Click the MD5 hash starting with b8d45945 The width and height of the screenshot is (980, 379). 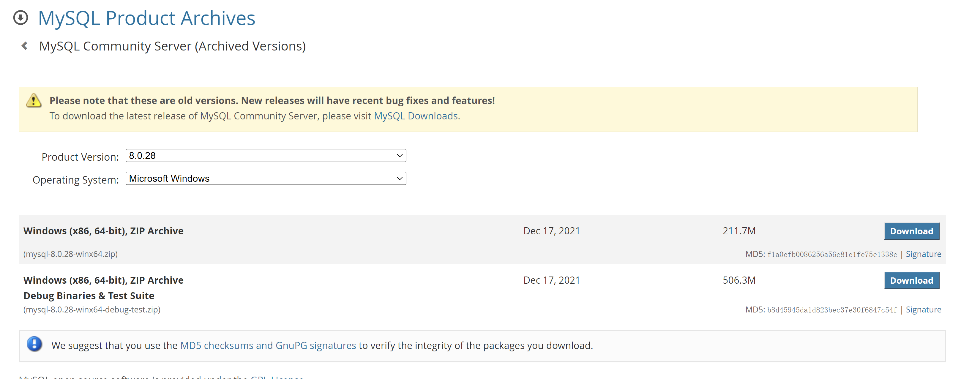tap(832, 310)
